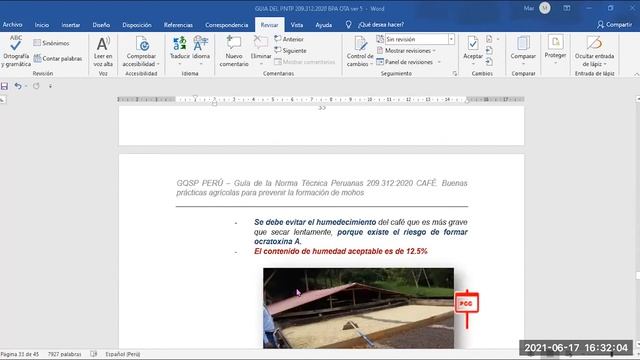640x360 pixels.
Task: Open the Aceptar dropdown arrow
Action: [x=473, y=64]
